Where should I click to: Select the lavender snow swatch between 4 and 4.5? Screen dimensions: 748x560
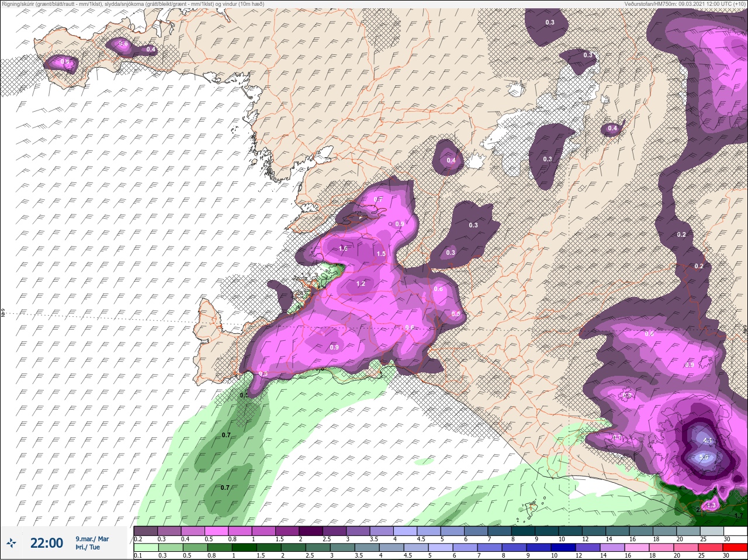[x=405, y=531]
